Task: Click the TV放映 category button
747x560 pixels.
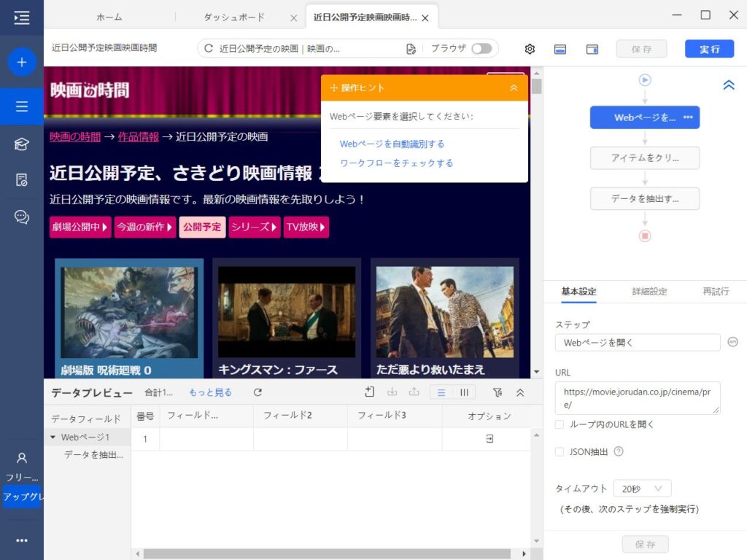Action: (x=306, y=227)
